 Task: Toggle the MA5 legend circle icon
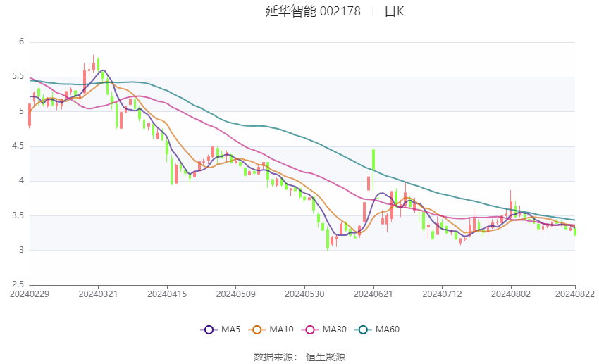click(209, 330)
